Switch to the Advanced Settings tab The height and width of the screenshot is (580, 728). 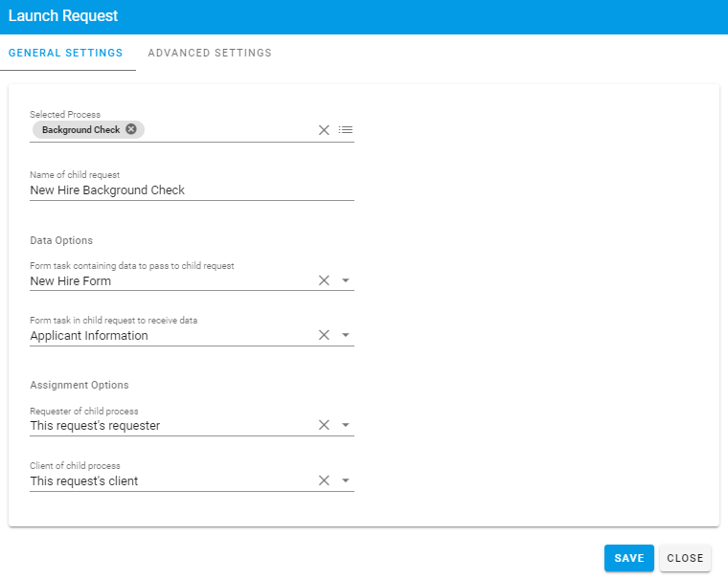coord(210,53)
